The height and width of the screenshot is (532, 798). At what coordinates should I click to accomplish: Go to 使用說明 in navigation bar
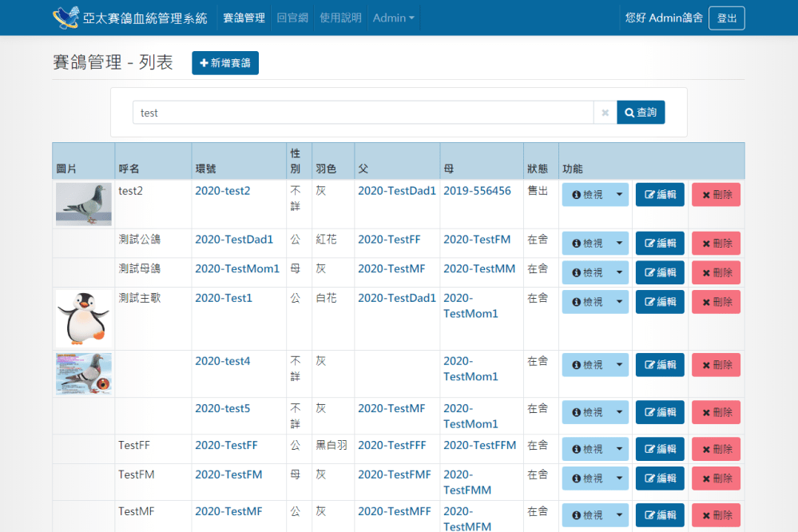pyautogui.click(x=340, y=18)
